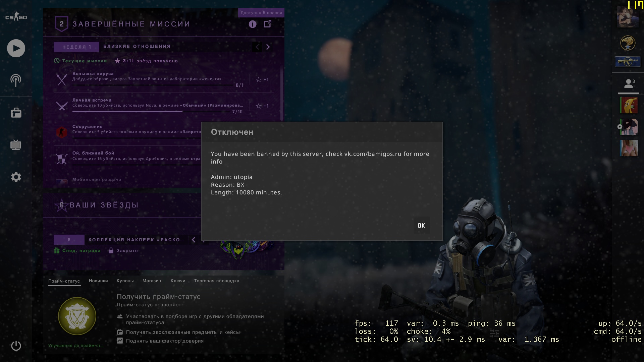Open the settings gear icon
Viewport: 644px width, 362px height.
coord(16,177)
